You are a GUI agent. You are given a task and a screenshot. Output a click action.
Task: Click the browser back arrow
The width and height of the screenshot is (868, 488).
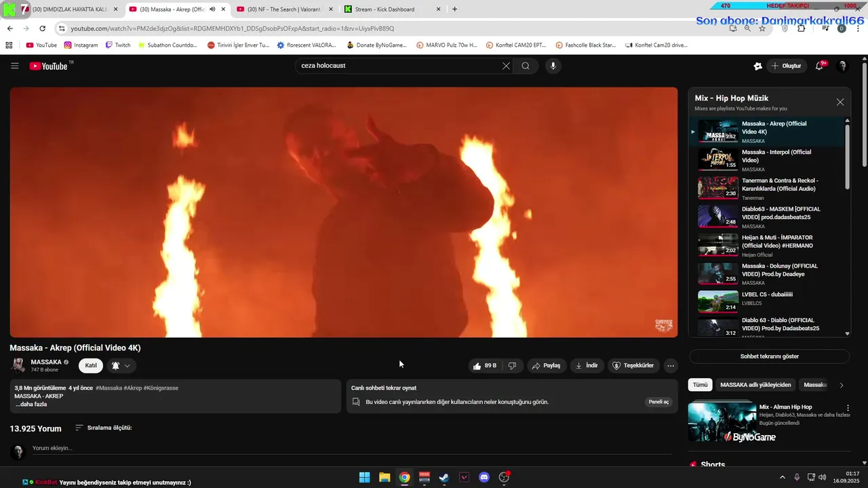pos(9,28)
